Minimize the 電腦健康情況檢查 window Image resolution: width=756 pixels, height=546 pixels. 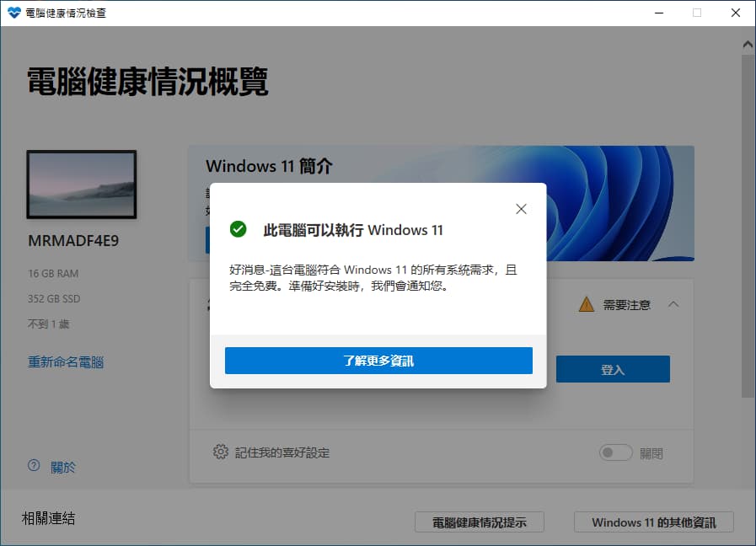click(659, 13)
